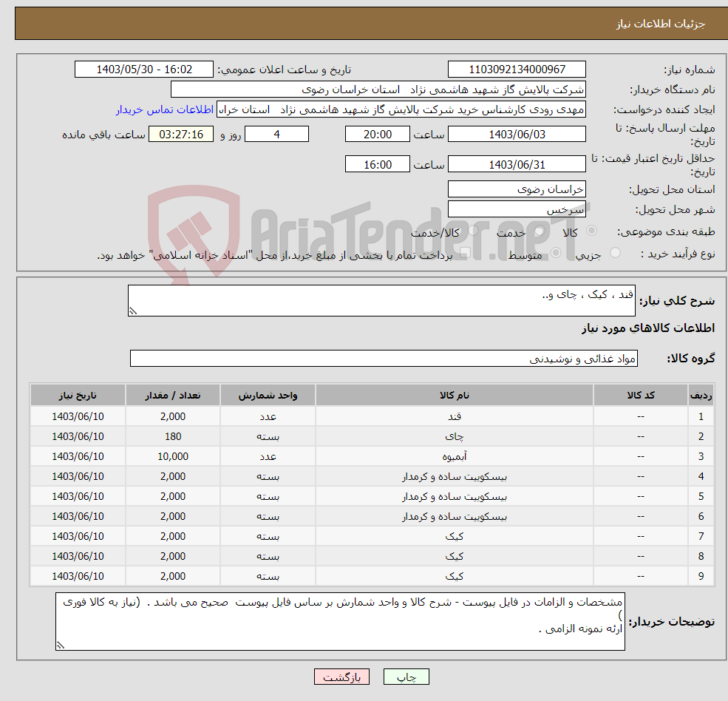Screen dimensions: 728x701
Task: Click the اطلاعات کالاهای مورد نیاز heading
Action: pos(648,328)
